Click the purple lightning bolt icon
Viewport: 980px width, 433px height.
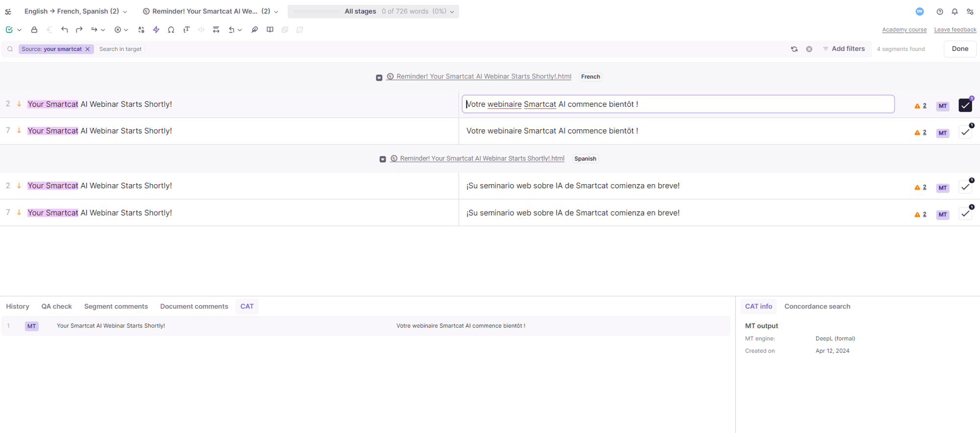(x=156, y=30)
